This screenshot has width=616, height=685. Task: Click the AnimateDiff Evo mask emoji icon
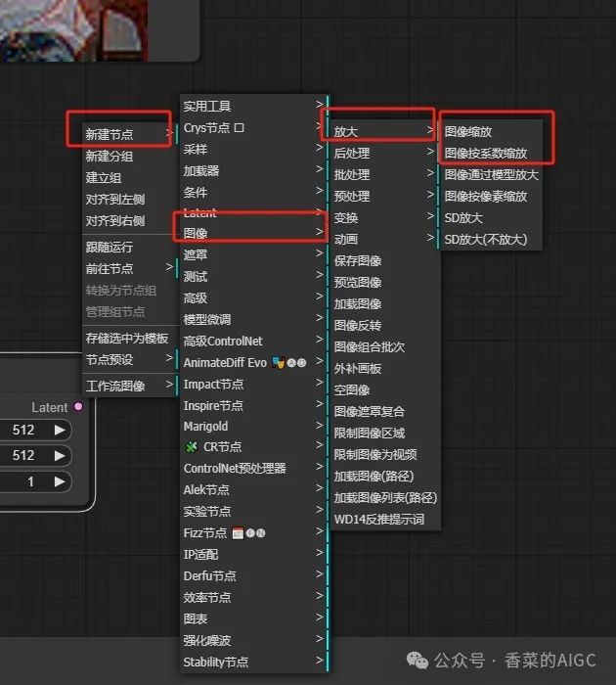(x=278, y=362)
